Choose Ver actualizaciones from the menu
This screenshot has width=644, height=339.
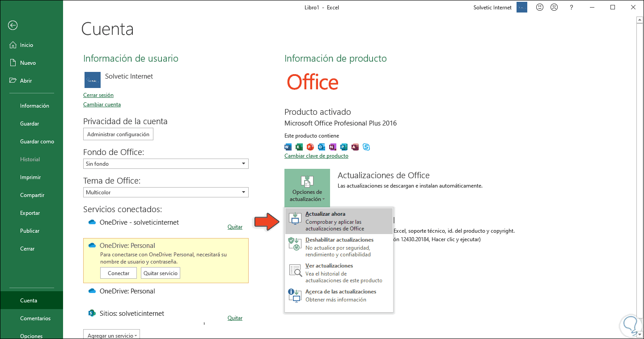339,273
